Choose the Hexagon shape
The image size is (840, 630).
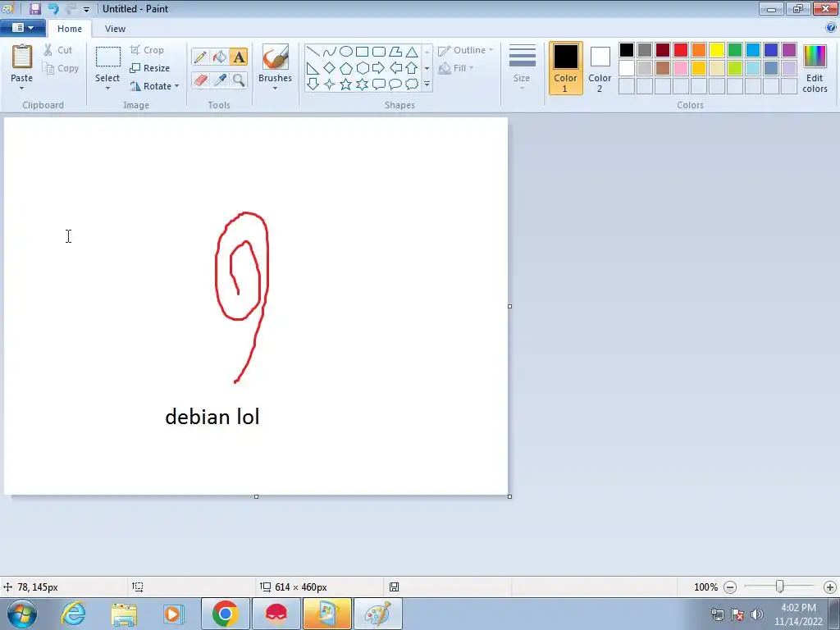(x=362, y=68)
